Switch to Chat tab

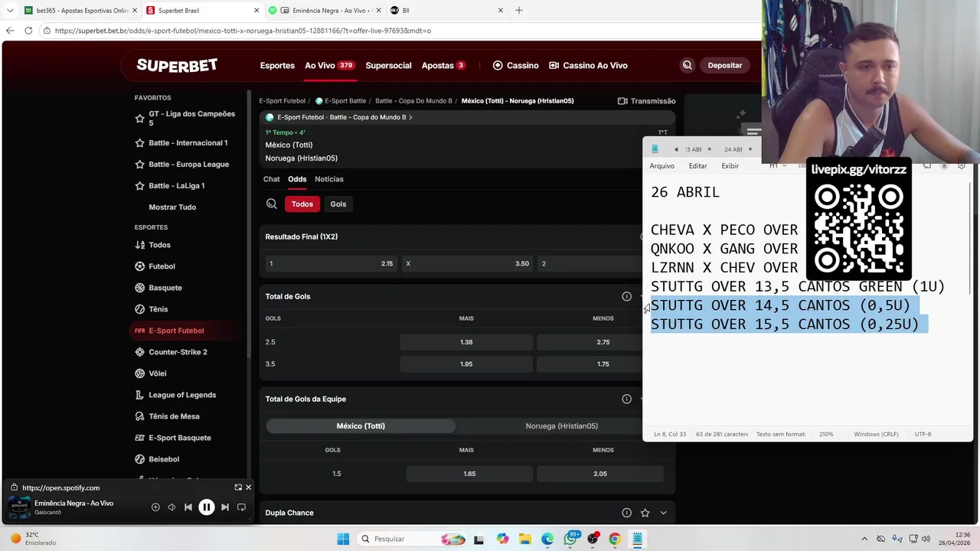[x=272, y=179]
